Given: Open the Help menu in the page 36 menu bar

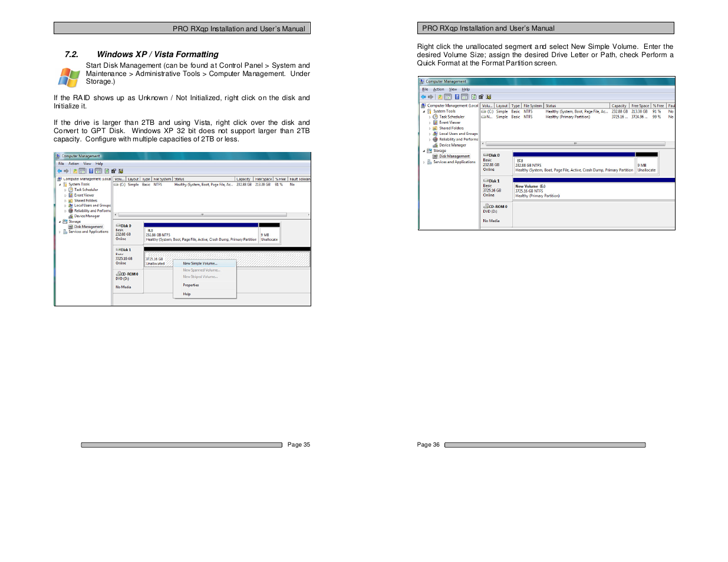Looking at the screenshot, I should (x=466, y=90).
